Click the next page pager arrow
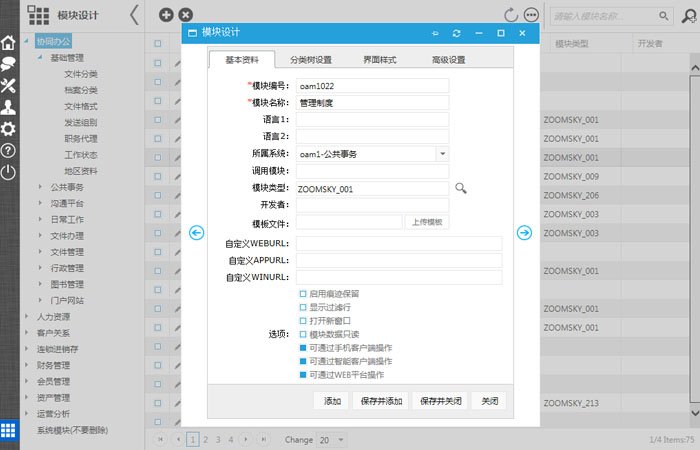This screenshot has height=450, width=700. (x=246, y=439)
